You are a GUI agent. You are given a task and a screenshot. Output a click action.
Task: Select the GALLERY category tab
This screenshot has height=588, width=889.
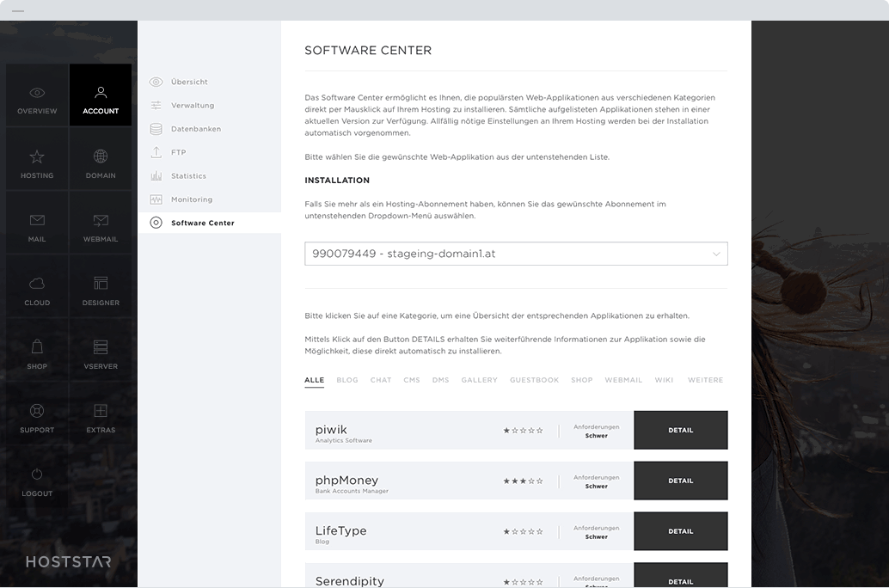coord(479,380)
